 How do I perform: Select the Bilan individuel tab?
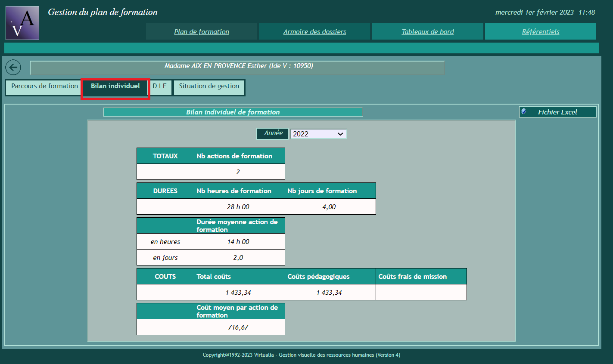(x=115, y=86)
